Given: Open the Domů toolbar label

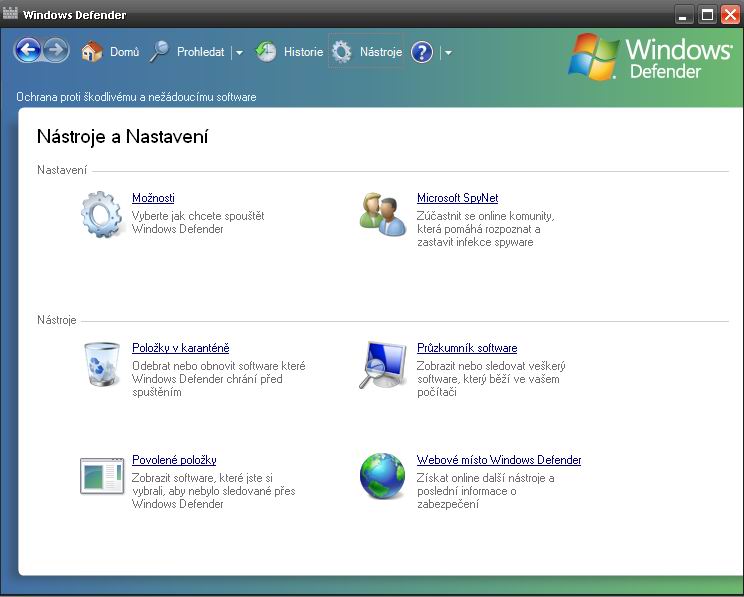Looking at the screenshot, I should coord(124,52).
